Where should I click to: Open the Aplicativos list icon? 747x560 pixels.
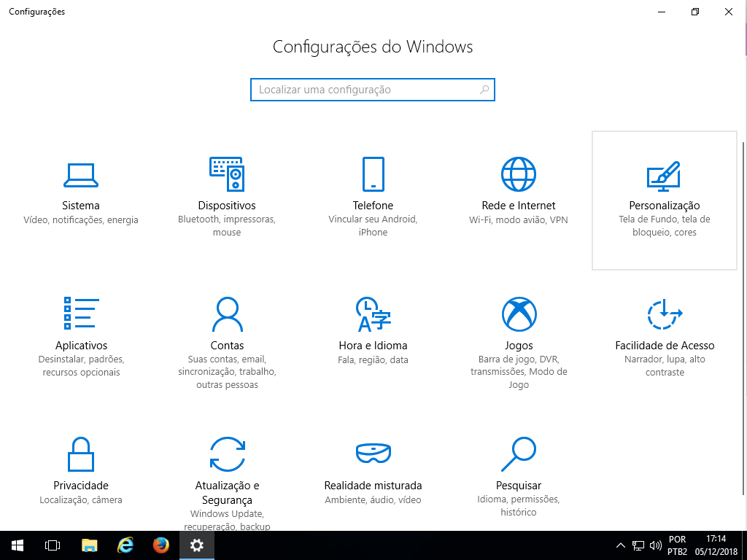pos(81,314)
